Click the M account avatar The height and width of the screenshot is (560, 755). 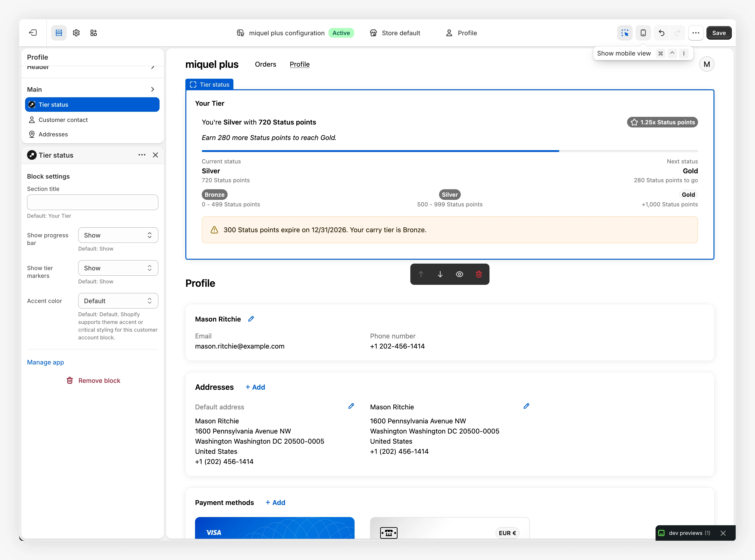pos(706,64)
